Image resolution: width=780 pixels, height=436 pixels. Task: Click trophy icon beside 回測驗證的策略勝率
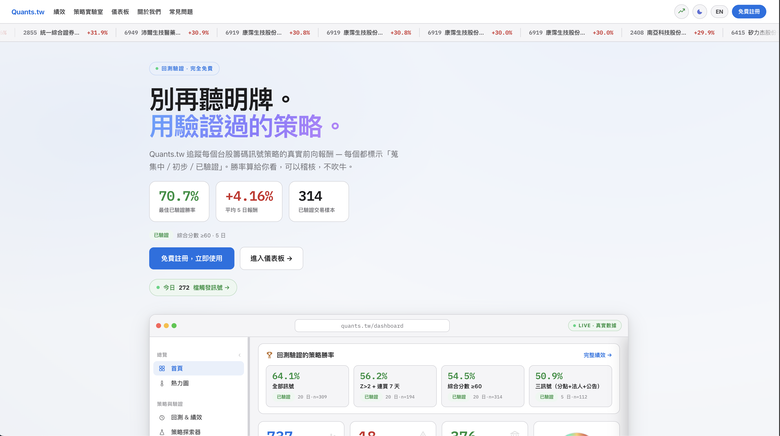[269, 355]
